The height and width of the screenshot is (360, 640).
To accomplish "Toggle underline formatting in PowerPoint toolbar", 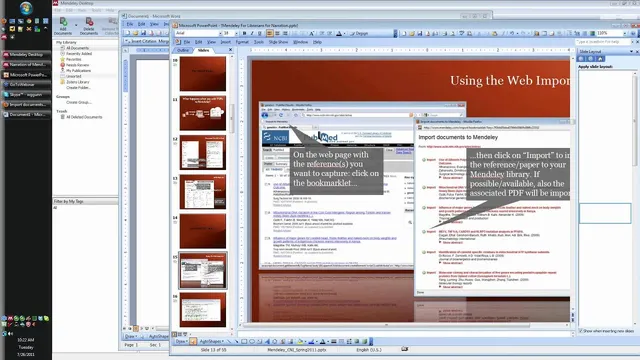I will [x=260, y=33].
